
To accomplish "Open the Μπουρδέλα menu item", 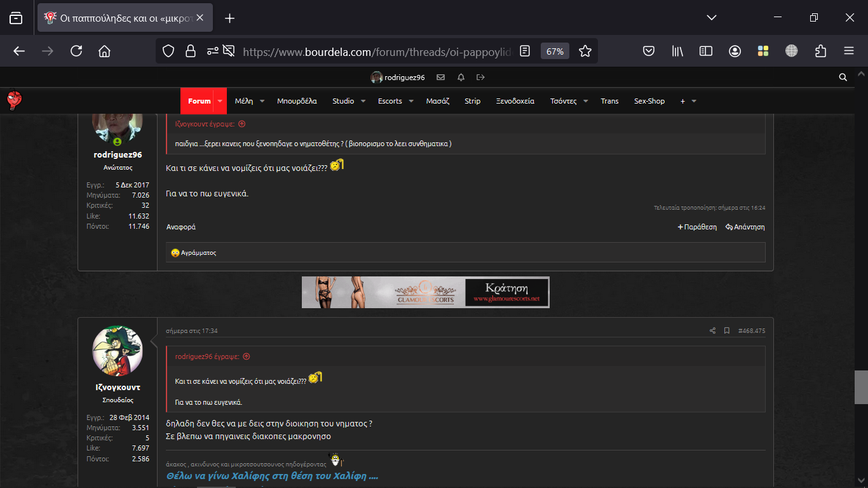I will click(x=297, y=101).
